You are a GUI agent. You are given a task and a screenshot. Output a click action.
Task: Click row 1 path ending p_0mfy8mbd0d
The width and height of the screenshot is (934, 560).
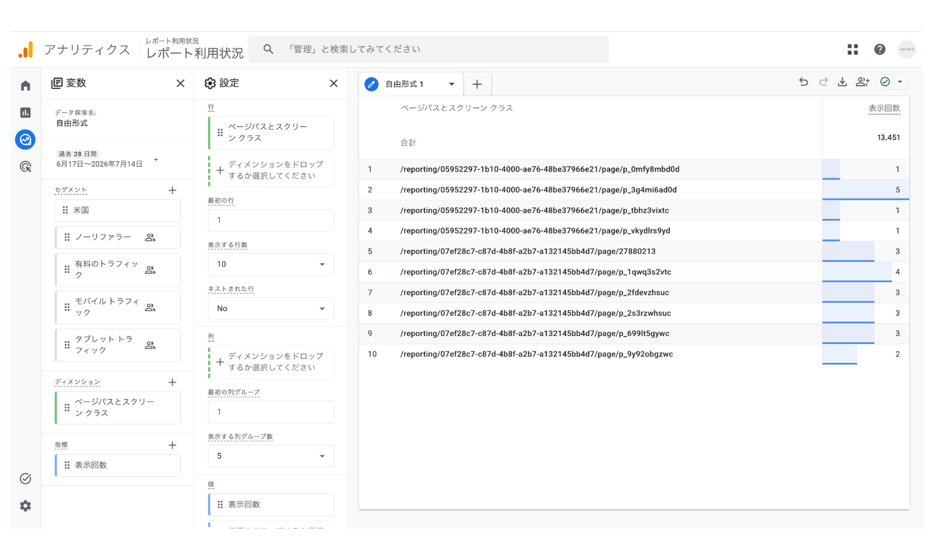[540, 169]
